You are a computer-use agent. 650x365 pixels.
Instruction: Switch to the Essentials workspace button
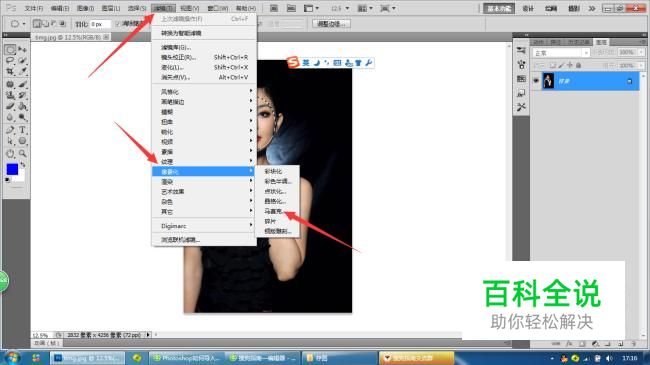[499, 8]
